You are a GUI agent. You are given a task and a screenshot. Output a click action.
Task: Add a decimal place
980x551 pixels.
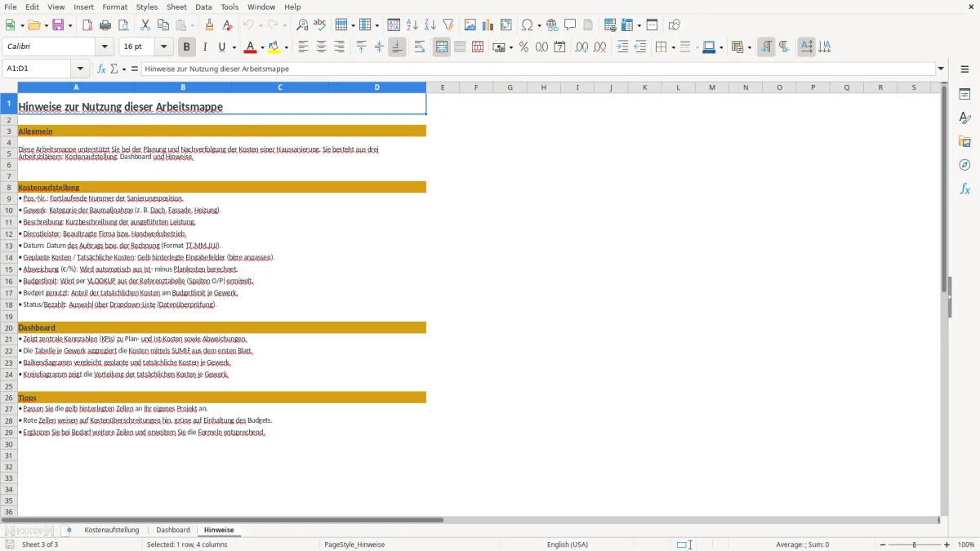581,47
